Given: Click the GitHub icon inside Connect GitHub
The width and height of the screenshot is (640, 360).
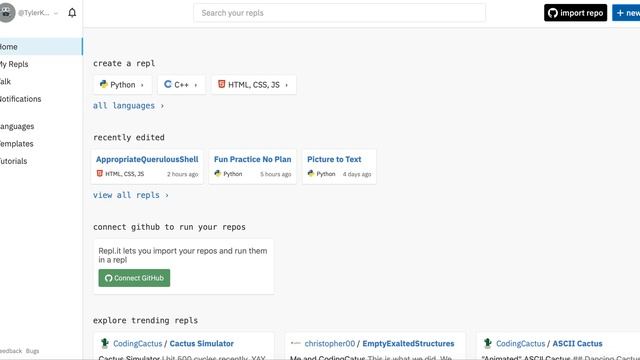Looking at the screenshot, I should (108, 278).
